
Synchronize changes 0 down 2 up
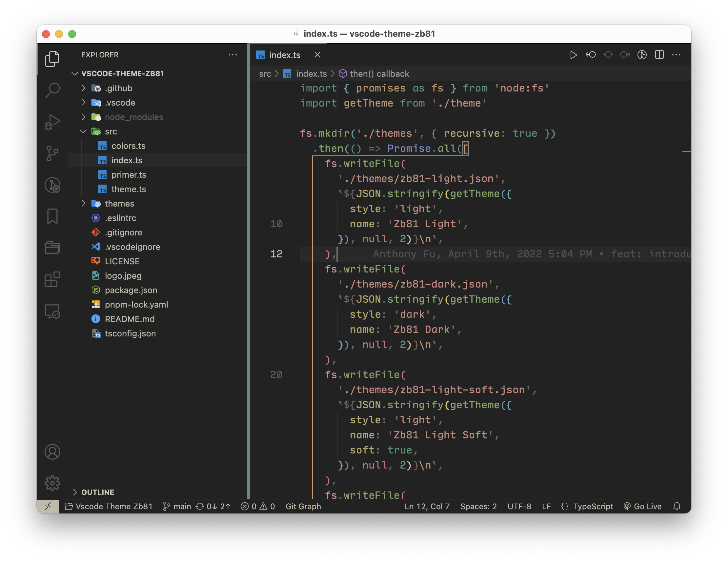pyautogui.click(x=213, y=506)
